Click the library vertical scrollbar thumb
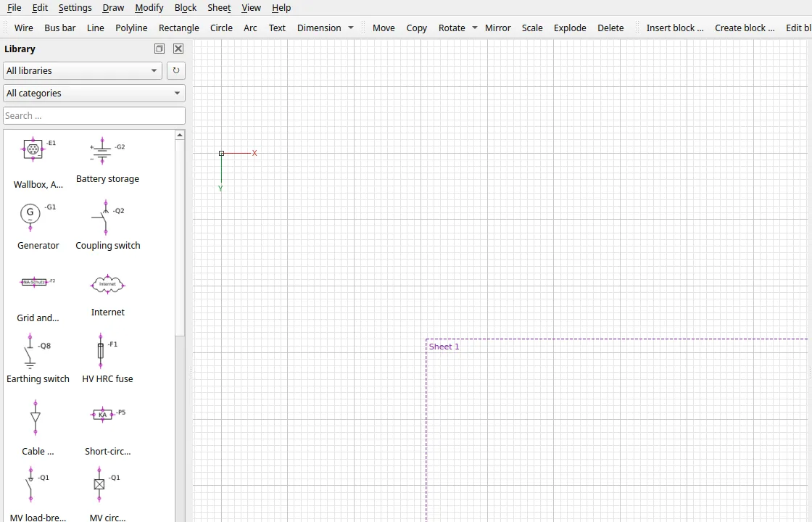The image size is (812, 522). (180, 239)
